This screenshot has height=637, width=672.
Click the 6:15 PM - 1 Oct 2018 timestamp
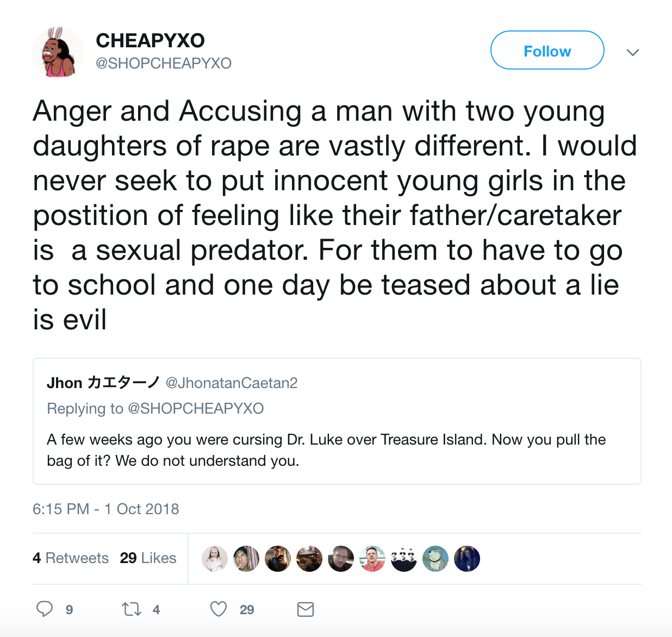click(106, 509)
